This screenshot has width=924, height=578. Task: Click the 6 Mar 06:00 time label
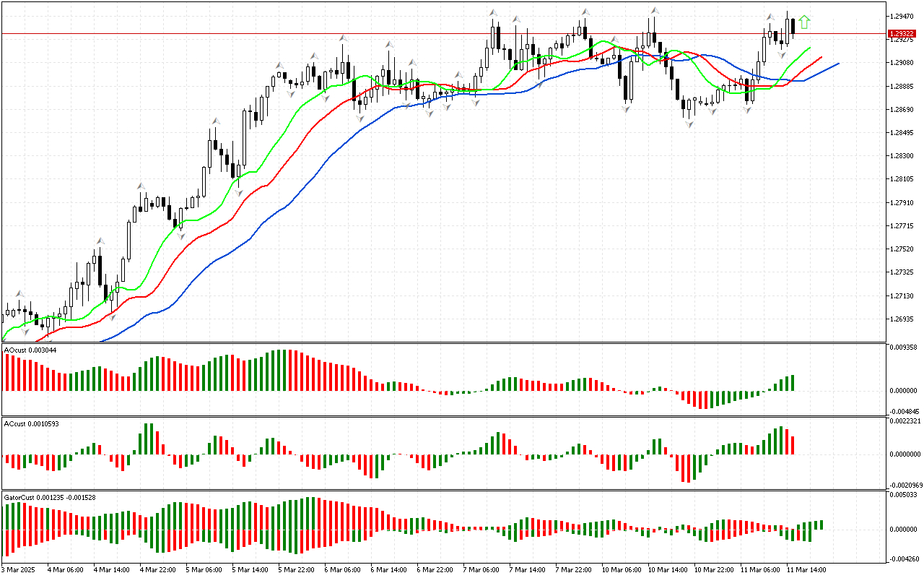point(344,569)
